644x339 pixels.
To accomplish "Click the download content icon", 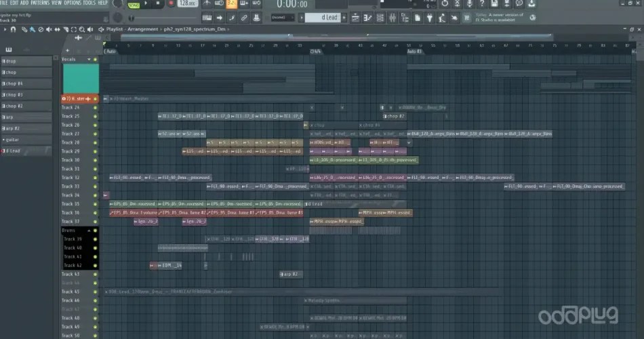I will [x=531, y=3].
